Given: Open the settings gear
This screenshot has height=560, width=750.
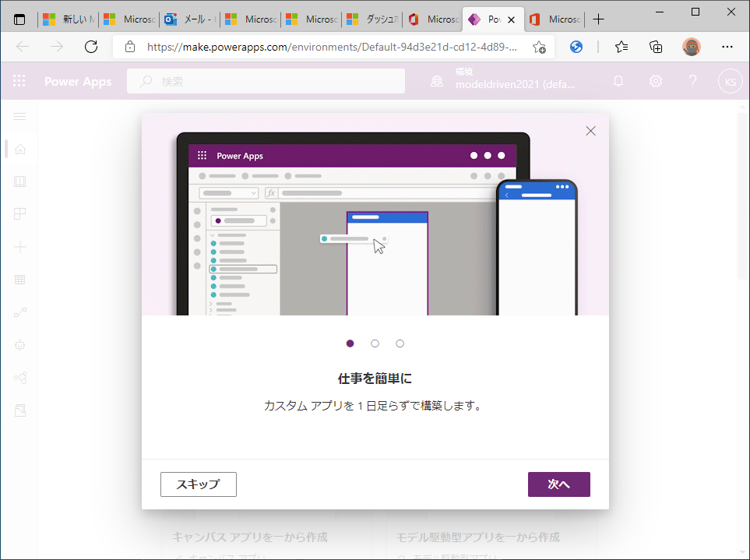Looking at the screenshot, I should pyautogui.click(x=656, y=81).
